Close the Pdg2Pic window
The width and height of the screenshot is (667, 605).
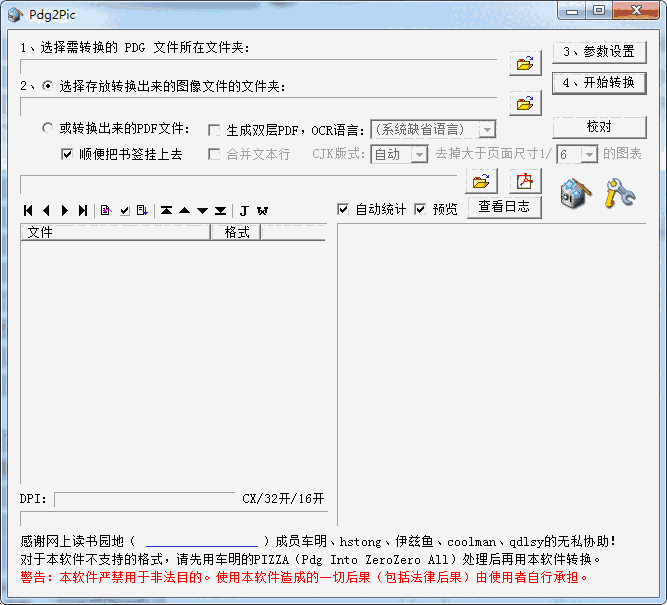point(636,10)
